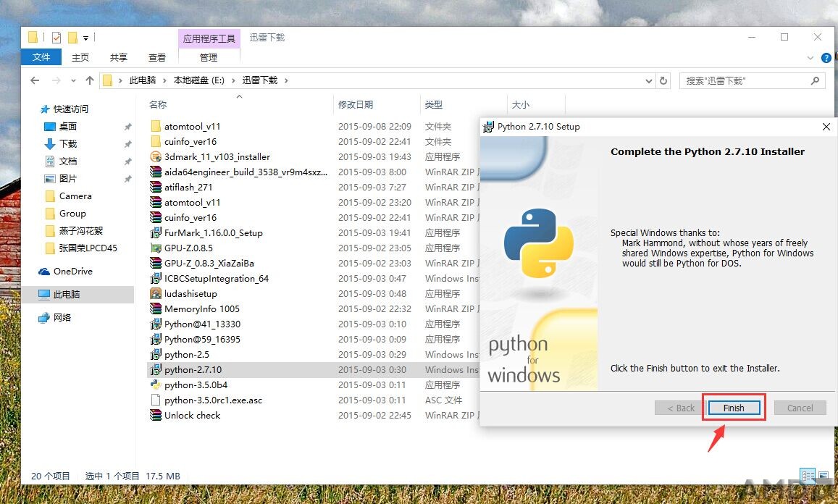
Task: Open the 管理 ribbon tab
Action: 209,57
